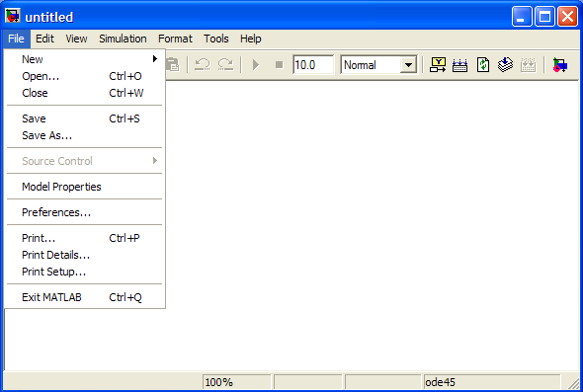Open the Tools menu
The height and width of the screenshot is (392, 583).
click(216, 39)
